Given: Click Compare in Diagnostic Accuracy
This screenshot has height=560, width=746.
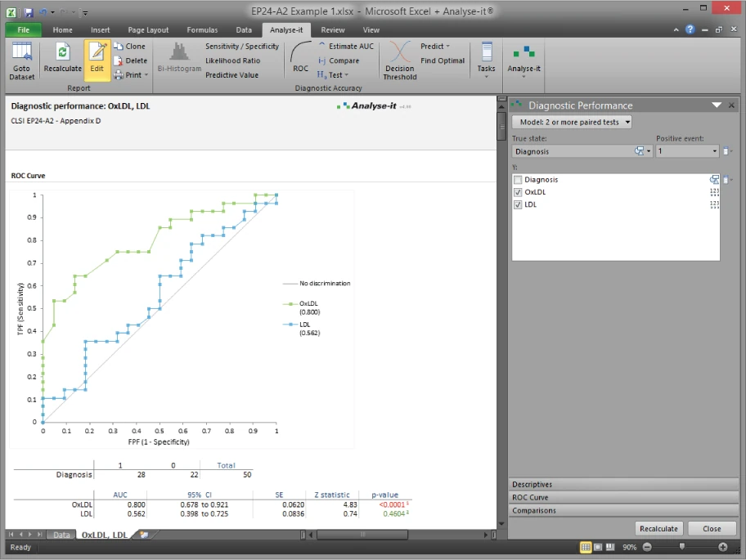Looking at the screenshot, I should coord(339,60).
